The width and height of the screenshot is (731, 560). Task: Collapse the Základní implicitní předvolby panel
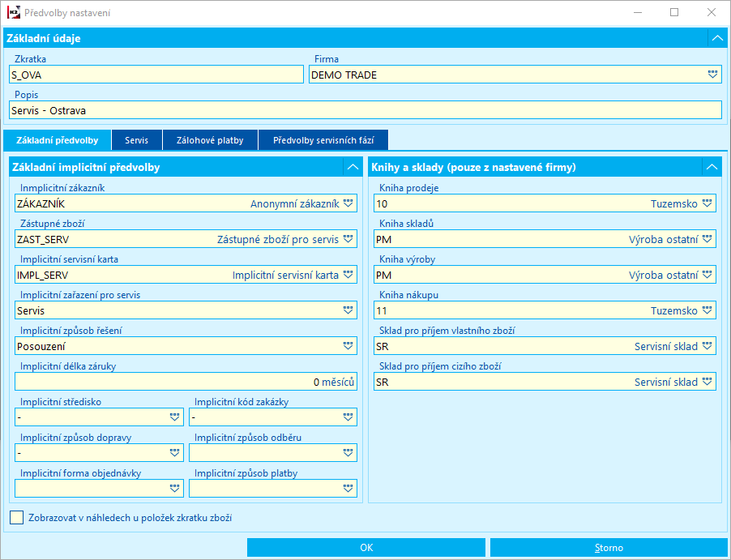(x=353, y=167)
